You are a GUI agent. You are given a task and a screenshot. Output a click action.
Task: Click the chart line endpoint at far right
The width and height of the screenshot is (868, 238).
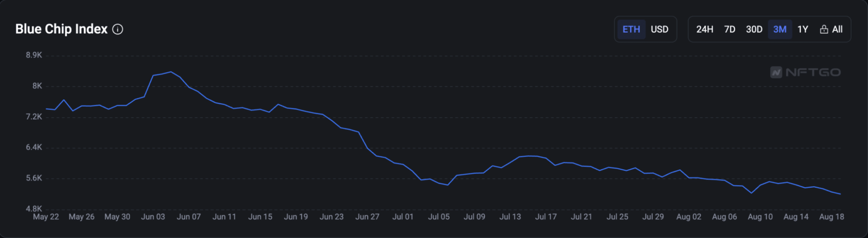pos(840,194)
